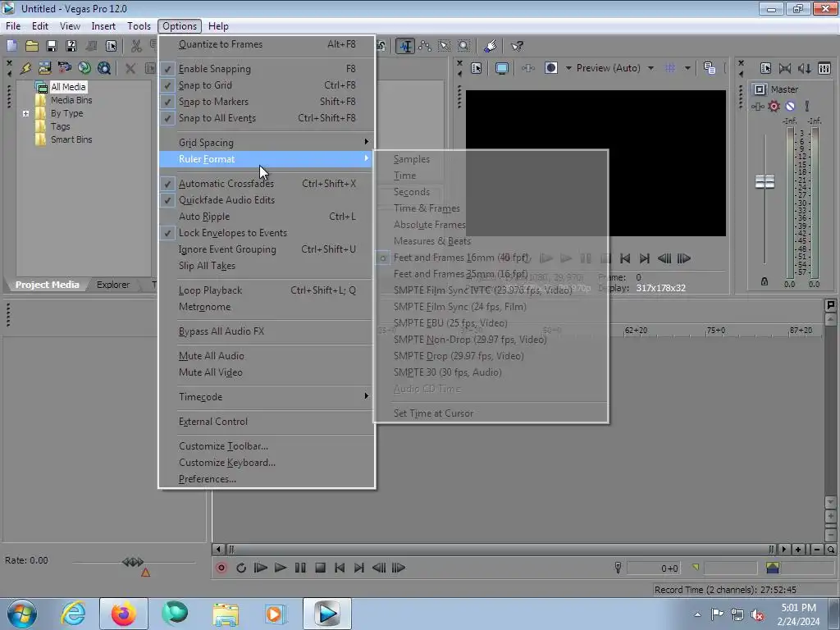Select the Normal Edit tool icon
This screenshot has height=630, width=840.
(405, 46)
